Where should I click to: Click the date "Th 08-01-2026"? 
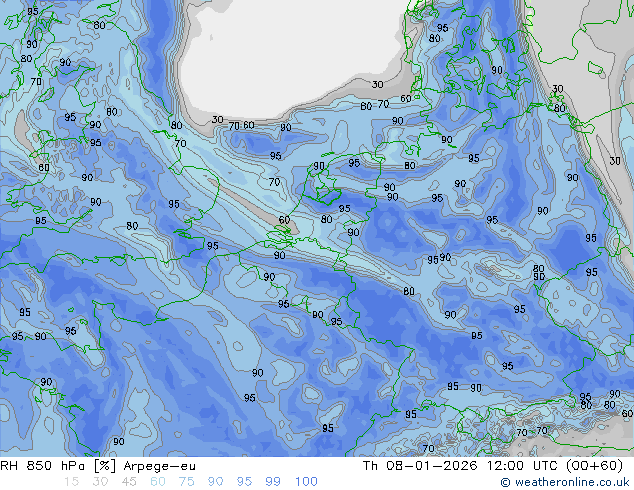420,466
